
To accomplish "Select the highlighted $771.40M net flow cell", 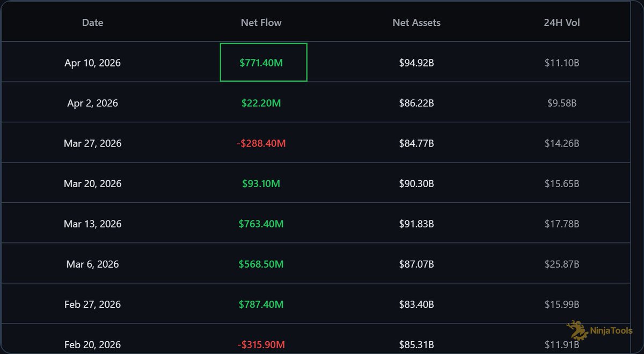I will [x=263, y=63].
